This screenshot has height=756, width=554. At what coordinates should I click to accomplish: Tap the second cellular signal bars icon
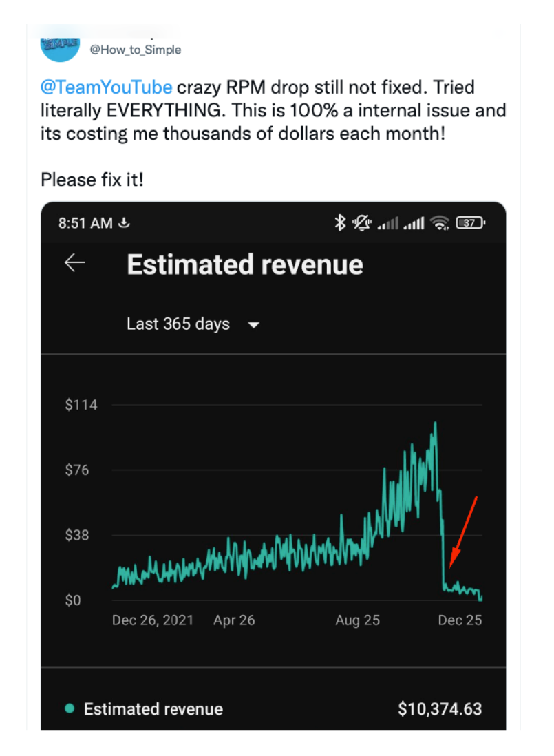coord(414,223)
